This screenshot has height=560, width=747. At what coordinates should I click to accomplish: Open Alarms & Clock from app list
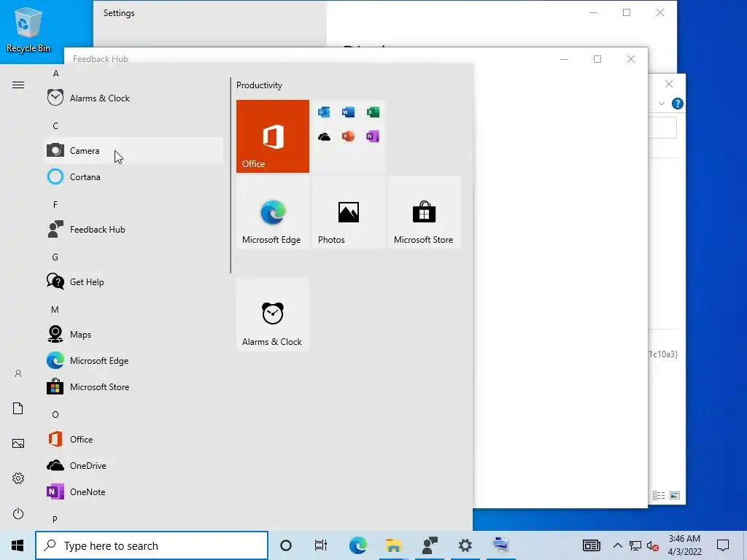pos(133,98)
